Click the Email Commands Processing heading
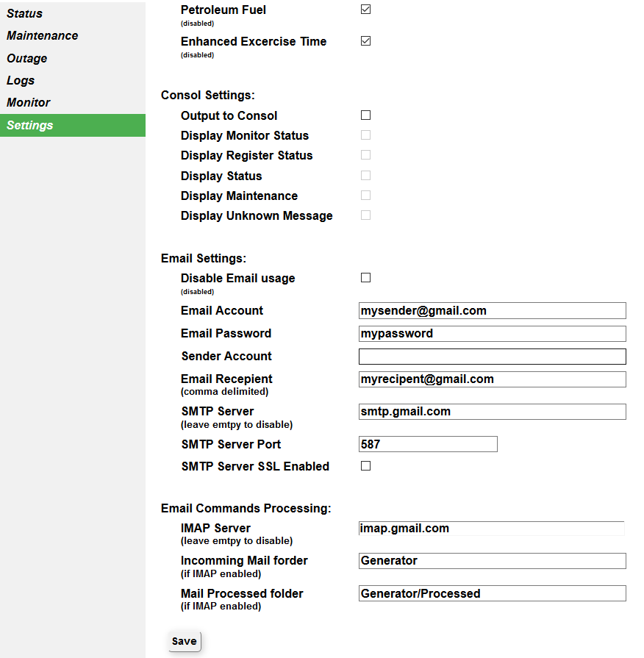Viewport: 644px width, 658px height. 246,509
